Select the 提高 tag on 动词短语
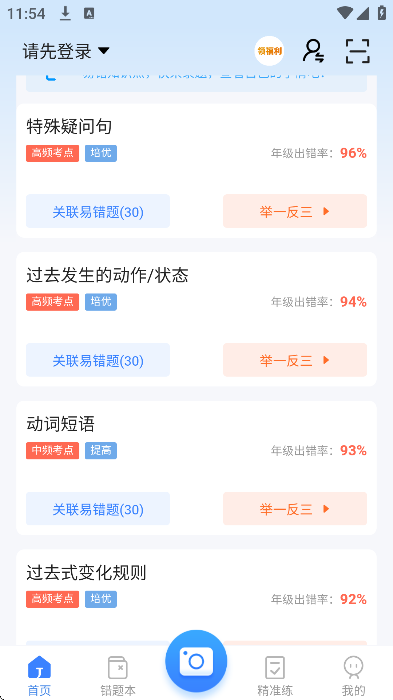This screenshot has height=700, width=393. coord(101,450)
